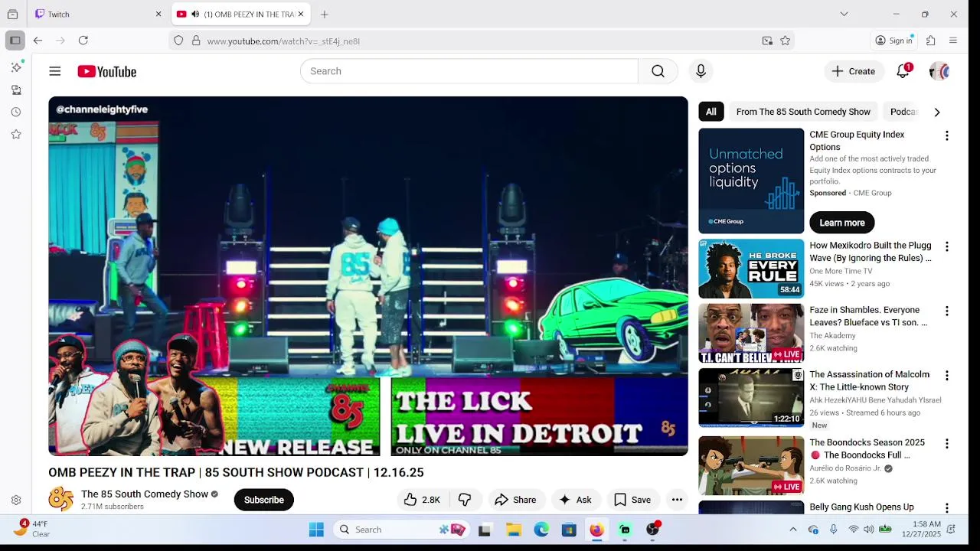Start voice search with the microphone
Screen dimensions: 980x551
[x=701, y=71]
